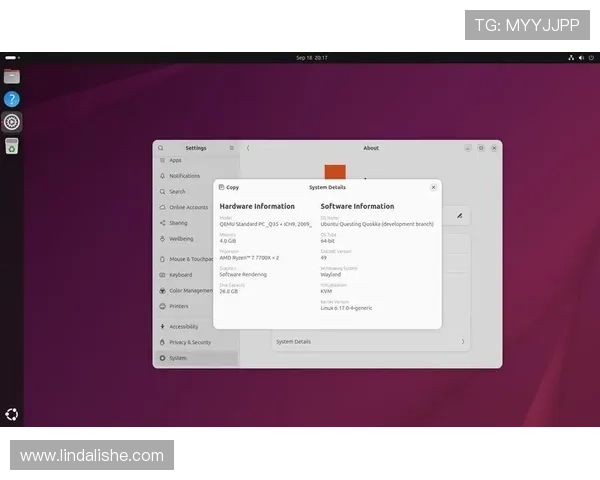The height and width of the screenshot is (480, 600).
Task: Open the Settings hamburger menu
Action: point(232,148)
